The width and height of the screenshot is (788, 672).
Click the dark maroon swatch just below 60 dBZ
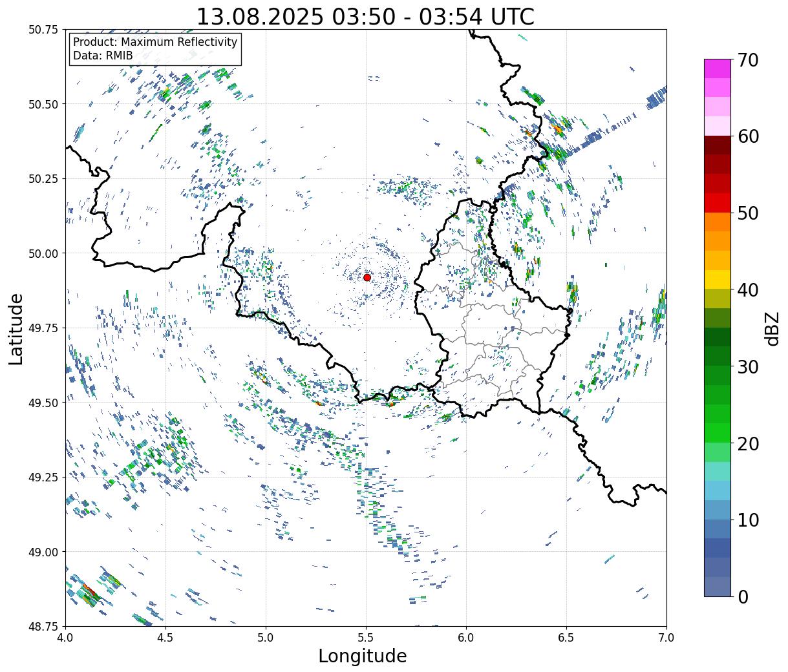tap(718, 145)
